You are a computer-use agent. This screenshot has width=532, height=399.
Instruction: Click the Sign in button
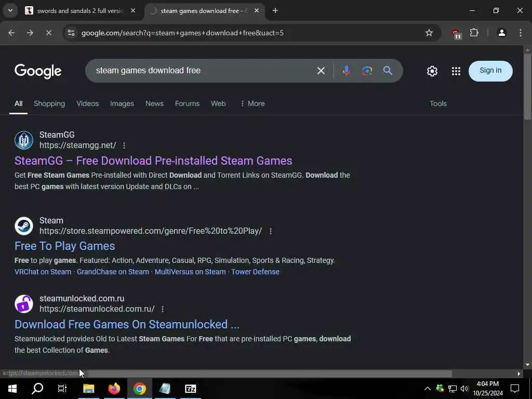point(490,71)
